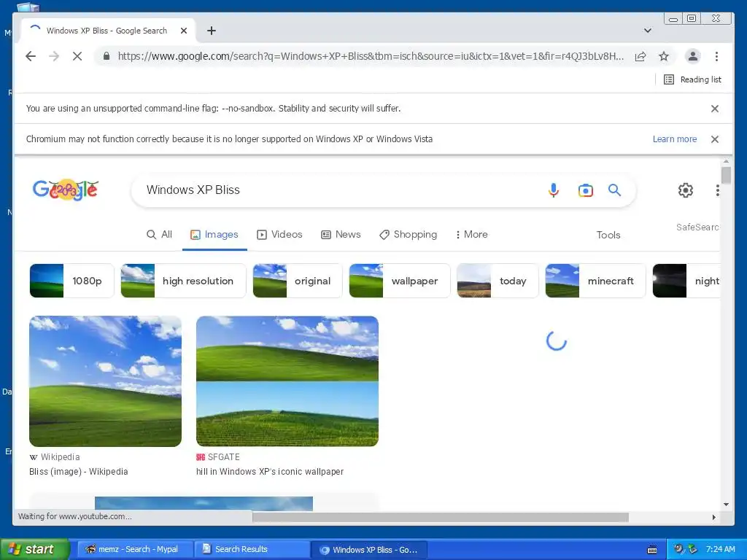Dismiss the no-sandbox warning bar
Image resolution: width=747 pixels, height=560 pixels.
[715, 109]
